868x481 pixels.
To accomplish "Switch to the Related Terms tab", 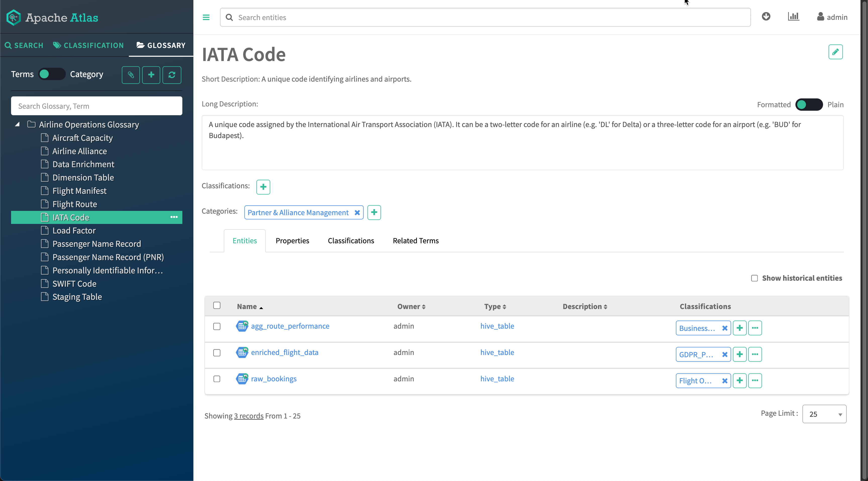I will (x=415, y=241).
